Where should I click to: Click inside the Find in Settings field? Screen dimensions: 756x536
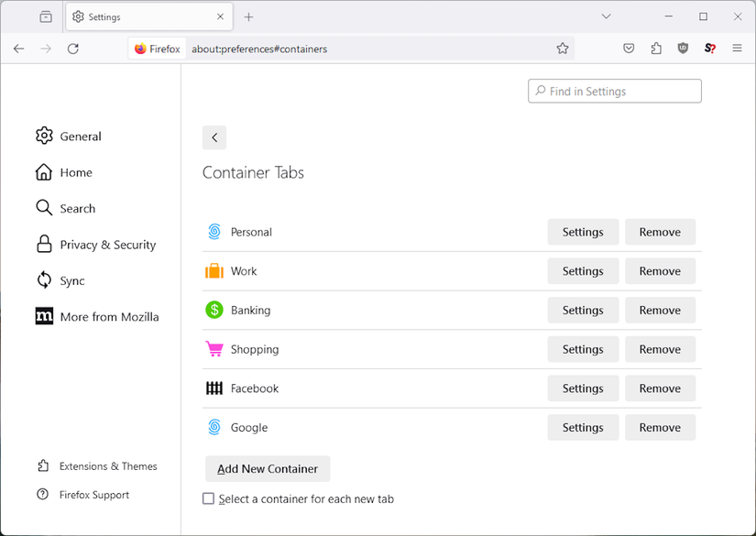tap(614, 91)
